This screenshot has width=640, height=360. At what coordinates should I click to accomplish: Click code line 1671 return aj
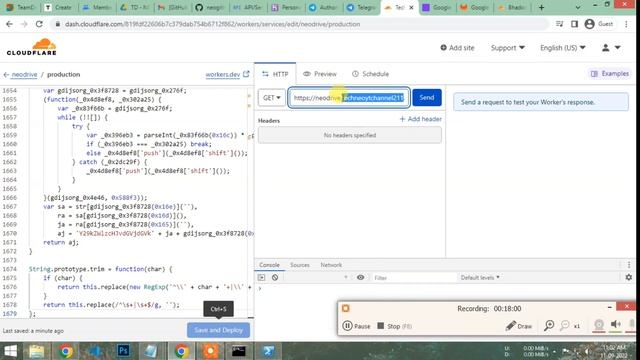tap(61, 242)
